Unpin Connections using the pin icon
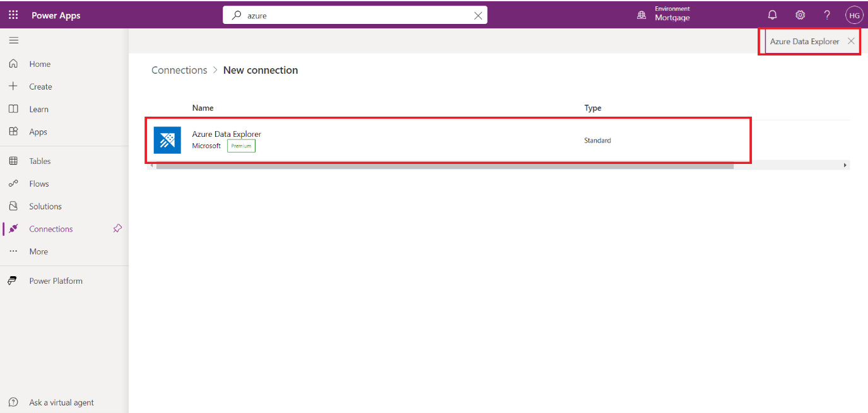This screenshot has width=868, height=413. pyautogui.click(x=117, y=229)
